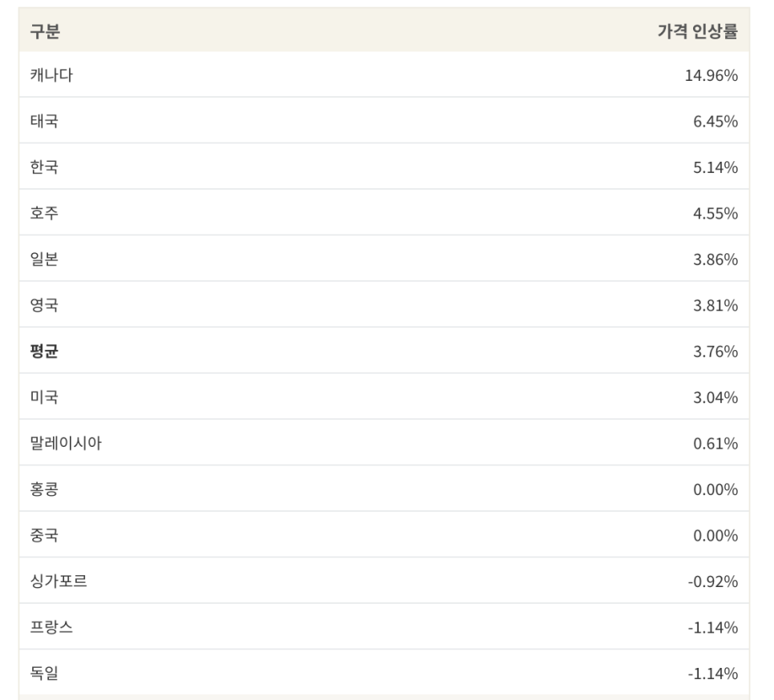Click the 14.96% value for Canada
Screen dimensions: 774x700
pos(711,75)
